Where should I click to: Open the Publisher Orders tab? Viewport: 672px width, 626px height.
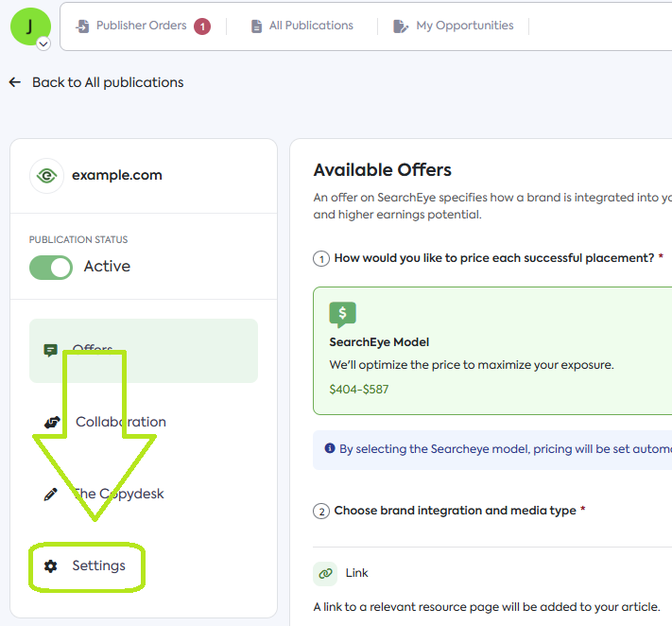pos(141,26)
